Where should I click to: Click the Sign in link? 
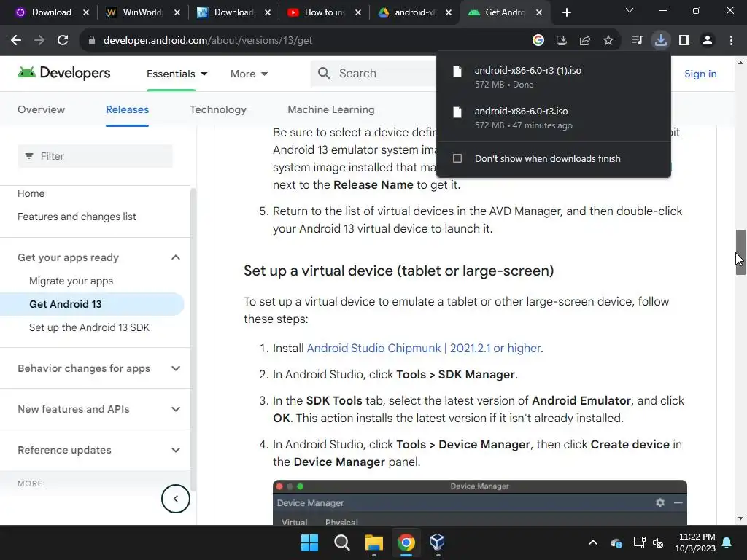tap(700, 74)
